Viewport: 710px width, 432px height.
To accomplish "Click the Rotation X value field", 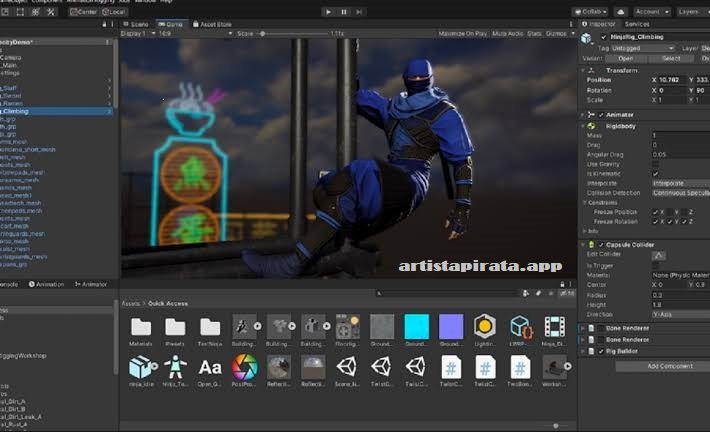I will point(672,90).
